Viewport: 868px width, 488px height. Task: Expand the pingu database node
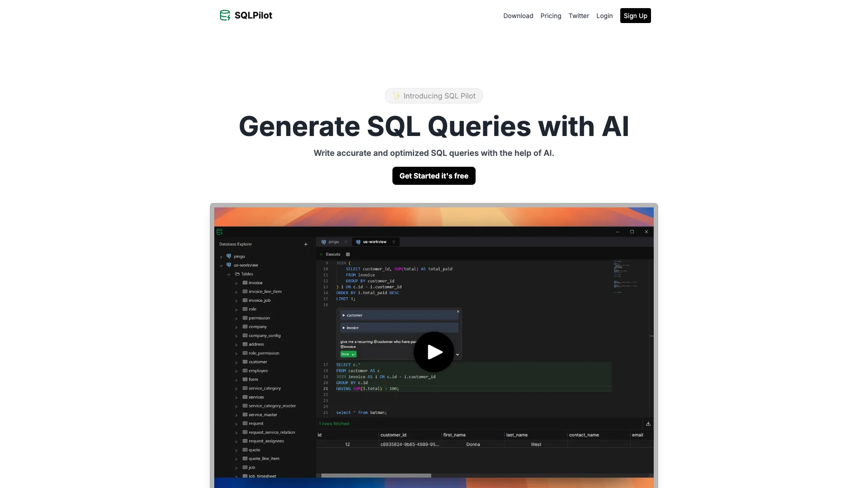[221, 257]
